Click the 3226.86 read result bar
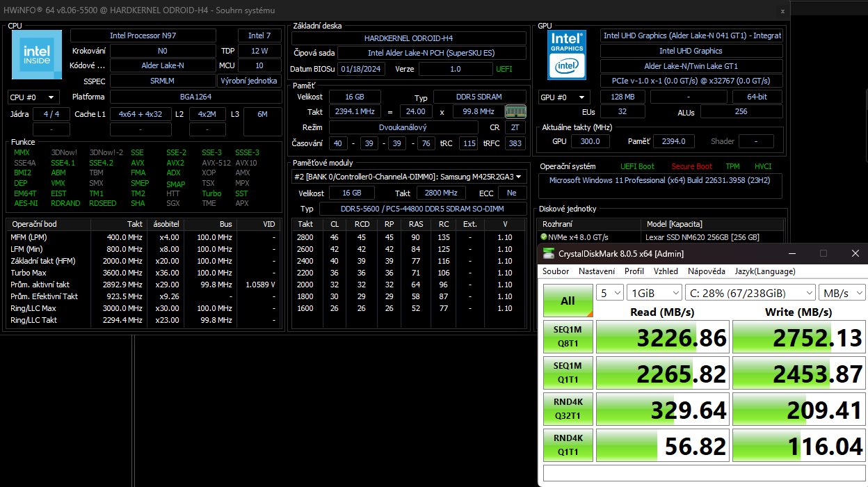 coord(663,337)
